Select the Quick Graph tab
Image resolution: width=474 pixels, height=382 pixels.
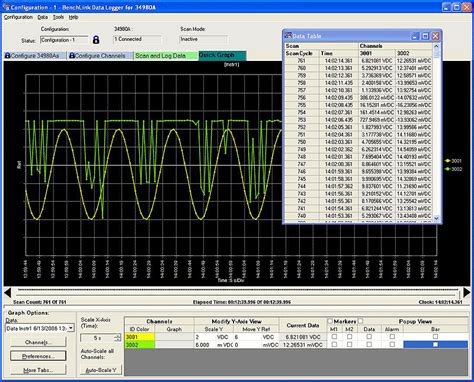coord(222,55)
